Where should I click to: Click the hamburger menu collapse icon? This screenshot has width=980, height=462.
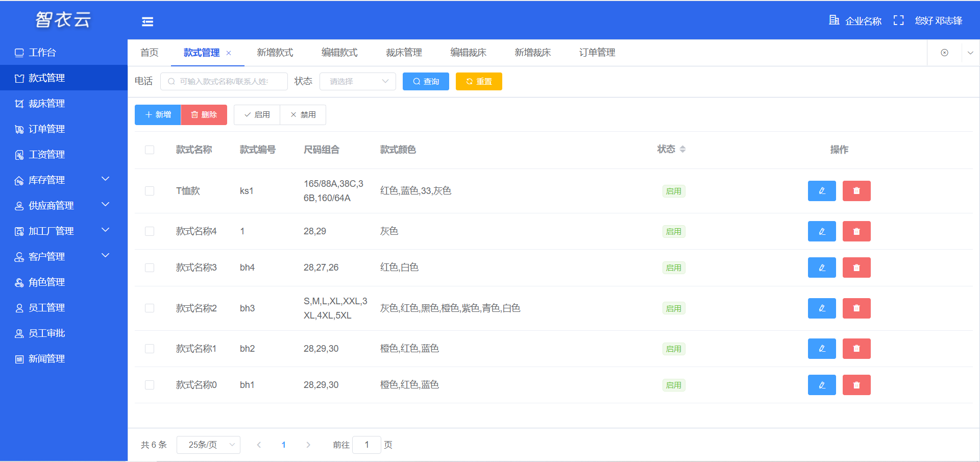pos(148,21)
